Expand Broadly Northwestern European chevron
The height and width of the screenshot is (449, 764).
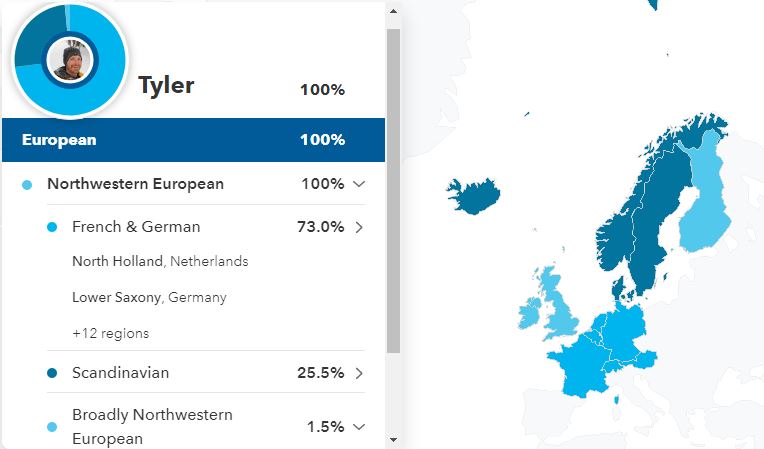coord(360,427)
